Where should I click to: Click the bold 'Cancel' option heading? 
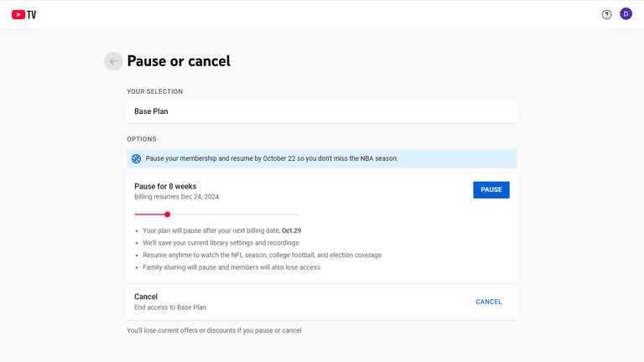click(146, 297)
